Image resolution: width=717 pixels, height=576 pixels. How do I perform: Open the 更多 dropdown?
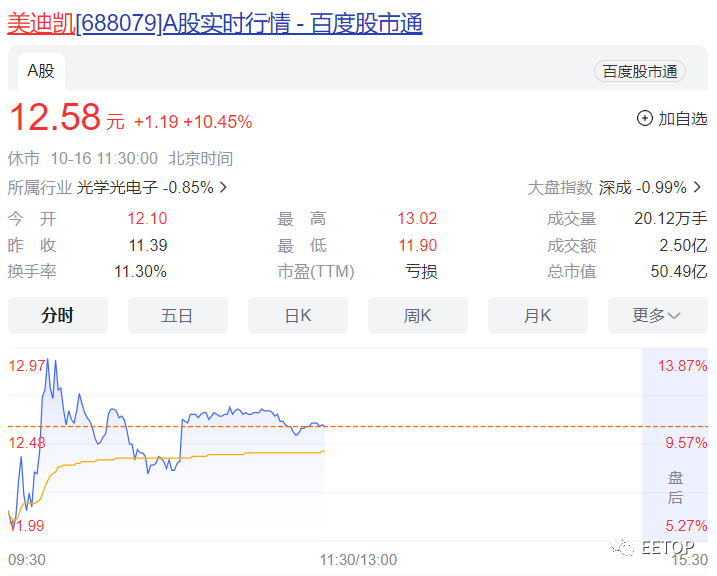(658, 315)
